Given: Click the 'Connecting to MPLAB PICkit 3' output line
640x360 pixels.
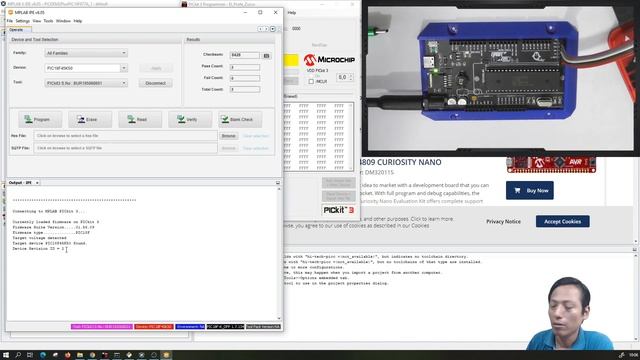Looking at the screenshot, I should click(49, 211).
